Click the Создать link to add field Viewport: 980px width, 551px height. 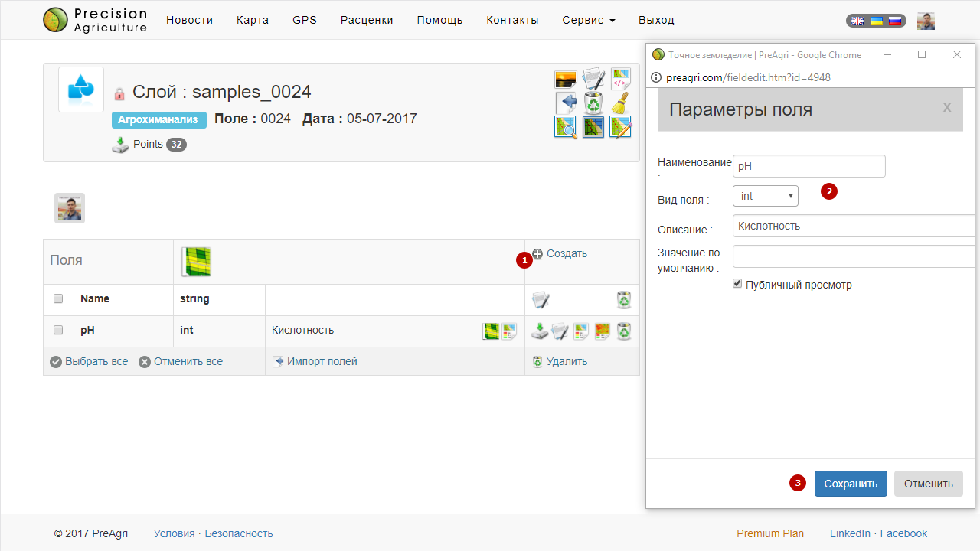pyautogui.click(x=566, y=253)
